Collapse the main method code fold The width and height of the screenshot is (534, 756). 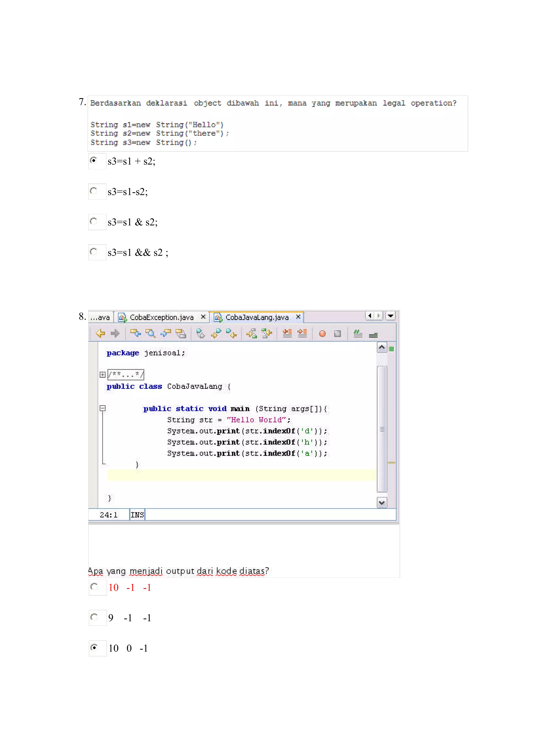tap(103, 408)
